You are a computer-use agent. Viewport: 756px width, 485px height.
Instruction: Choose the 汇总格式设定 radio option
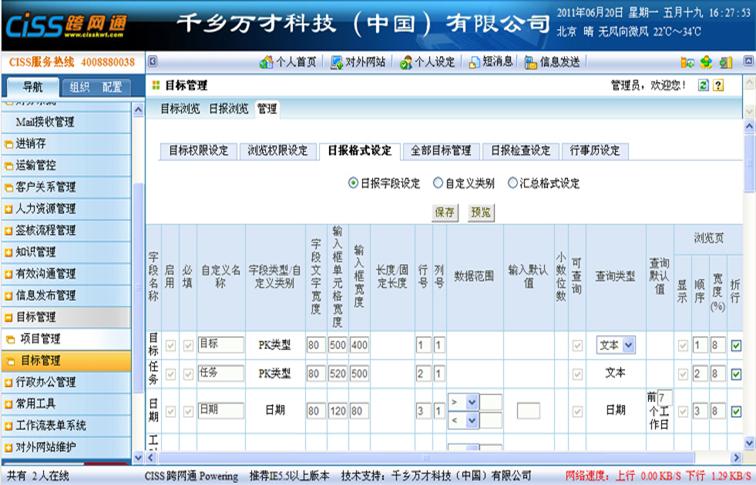pos(513,184)
